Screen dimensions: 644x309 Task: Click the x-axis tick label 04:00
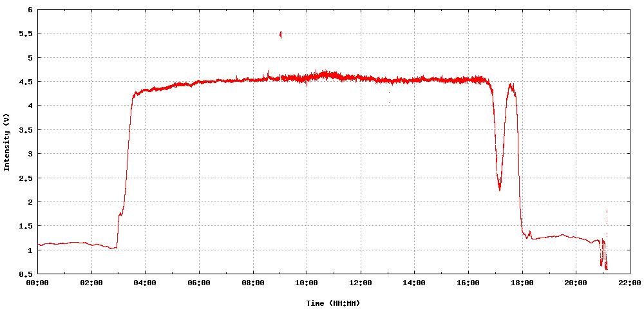click(146, 283)
